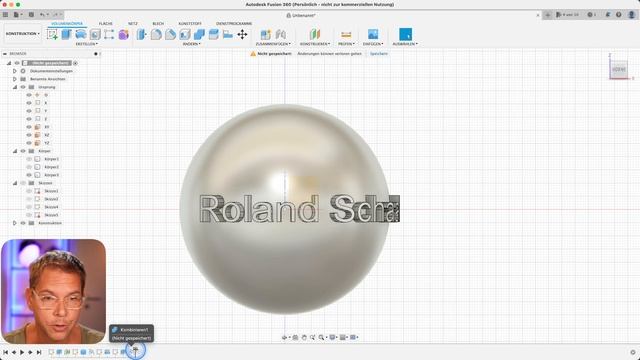Click the Pan hand icon
640x360 pixels.
tap(304, 338)
